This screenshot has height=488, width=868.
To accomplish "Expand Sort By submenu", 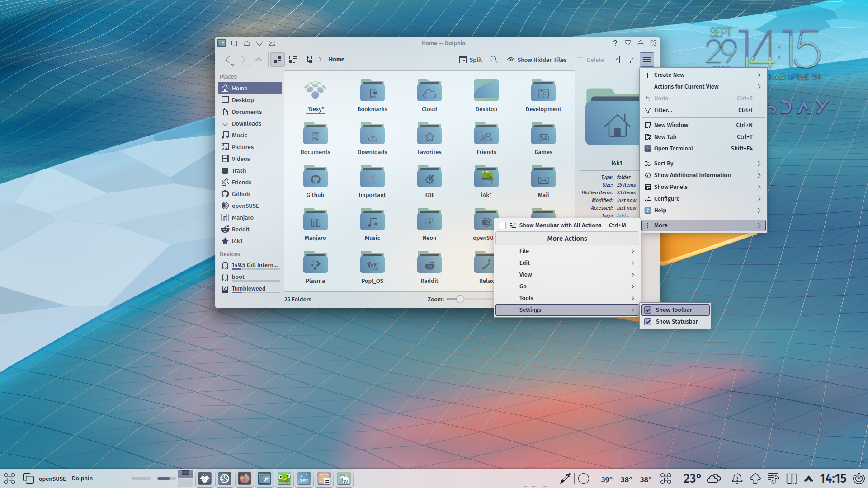I will click(703, 164).
